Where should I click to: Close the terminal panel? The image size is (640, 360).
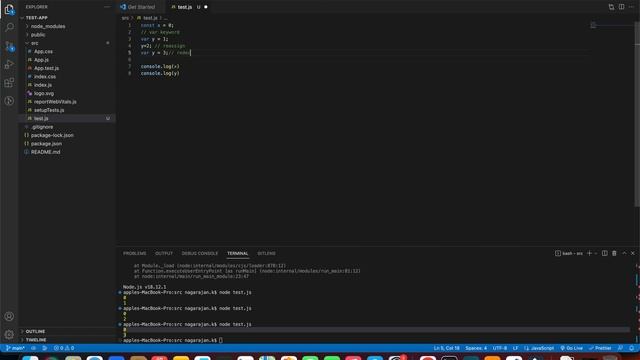click(x=633, y=253)
